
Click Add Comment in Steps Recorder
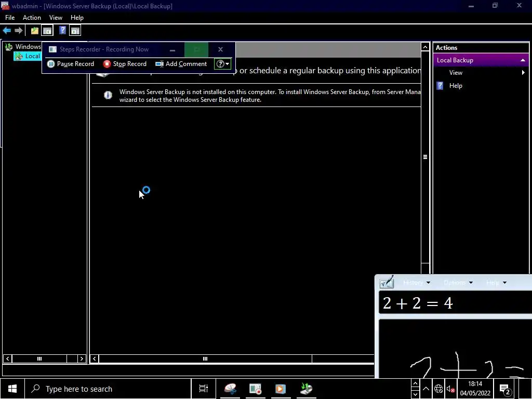tap(181, 64)
